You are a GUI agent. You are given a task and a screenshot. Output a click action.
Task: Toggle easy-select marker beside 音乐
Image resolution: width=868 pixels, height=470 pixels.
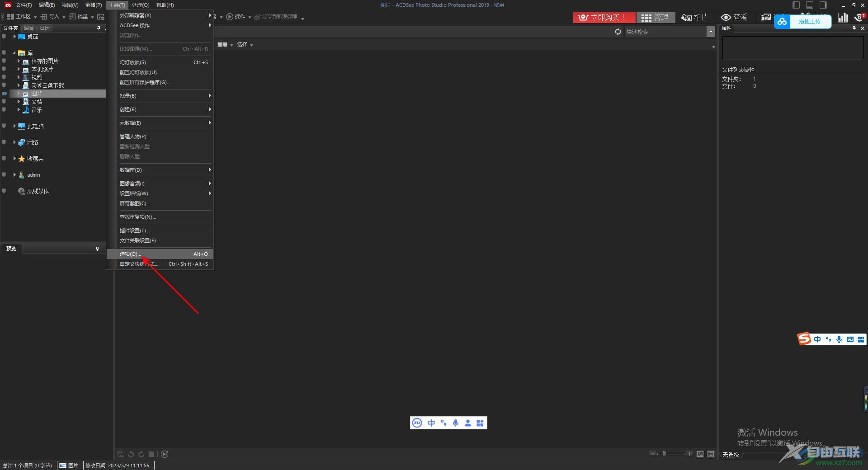click(4, 110)
